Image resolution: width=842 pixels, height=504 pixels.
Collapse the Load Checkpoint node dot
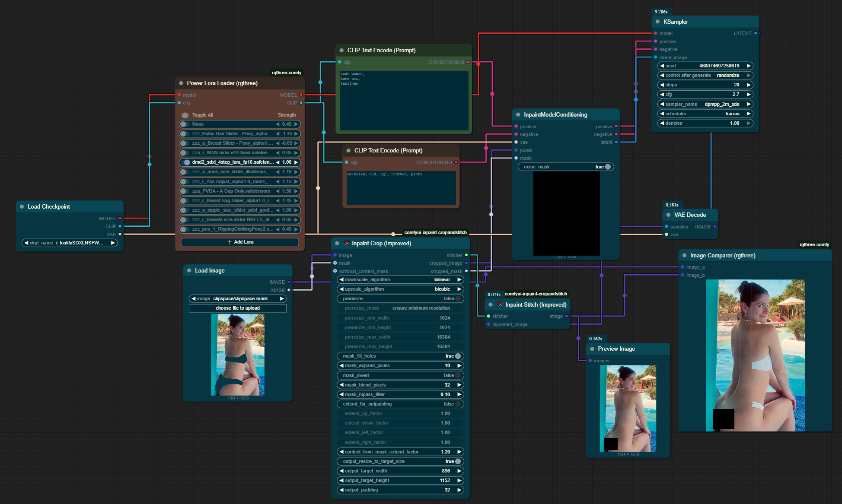pos(22,206)
